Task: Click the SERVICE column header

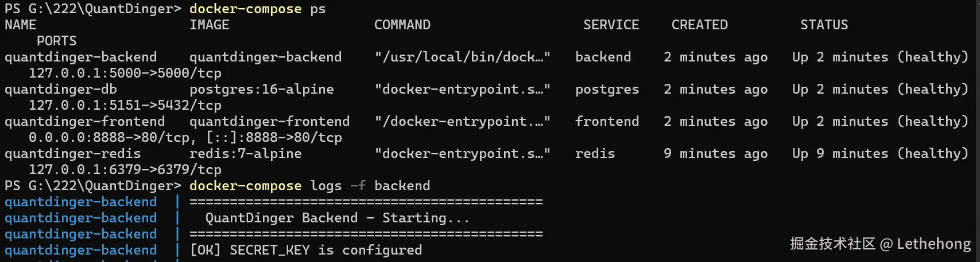Action: tap(611, 25)
